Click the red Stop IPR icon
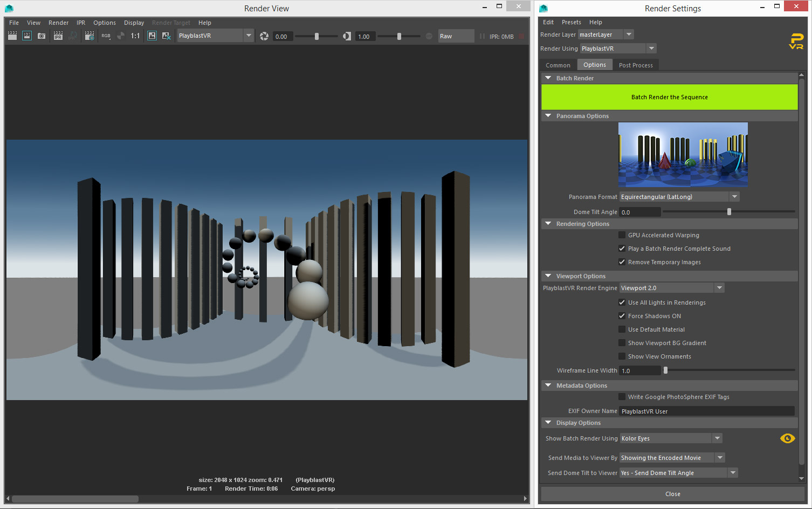 point(521,36)
